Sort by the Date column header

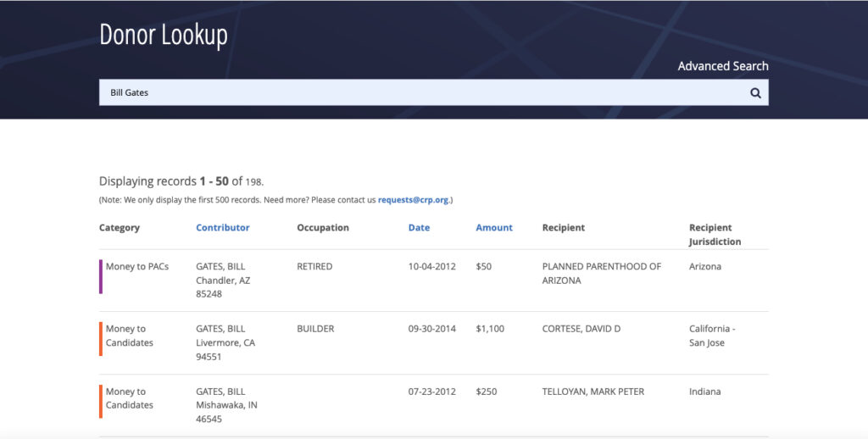click(419, 227)
